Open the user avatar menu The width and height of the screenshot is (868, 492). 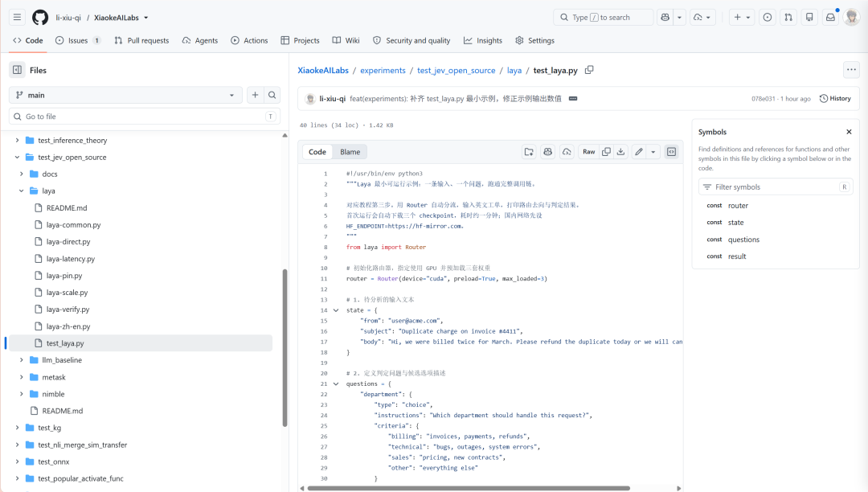pos(851,17)
